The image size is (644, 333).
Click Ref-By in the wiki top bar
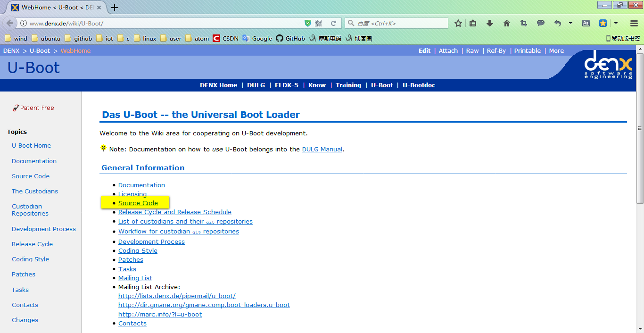point(496,50)
